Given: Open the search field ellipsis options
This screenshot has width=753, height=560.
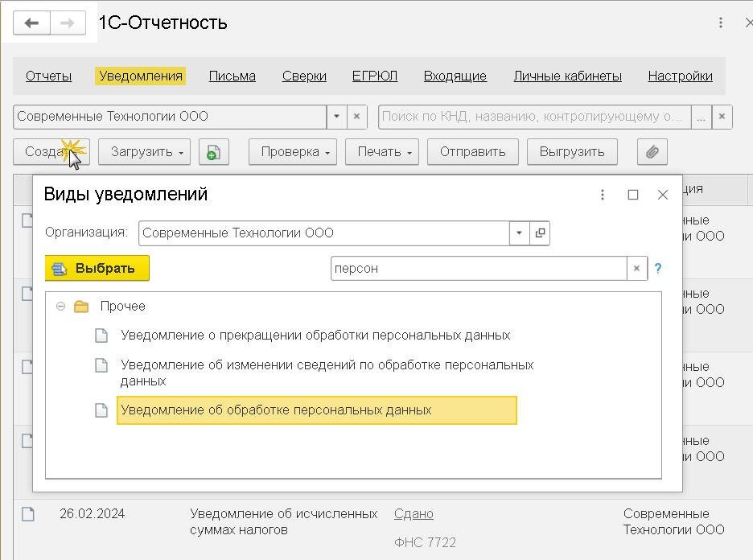Looking at the screenshot, I should [x=702, y=117].
